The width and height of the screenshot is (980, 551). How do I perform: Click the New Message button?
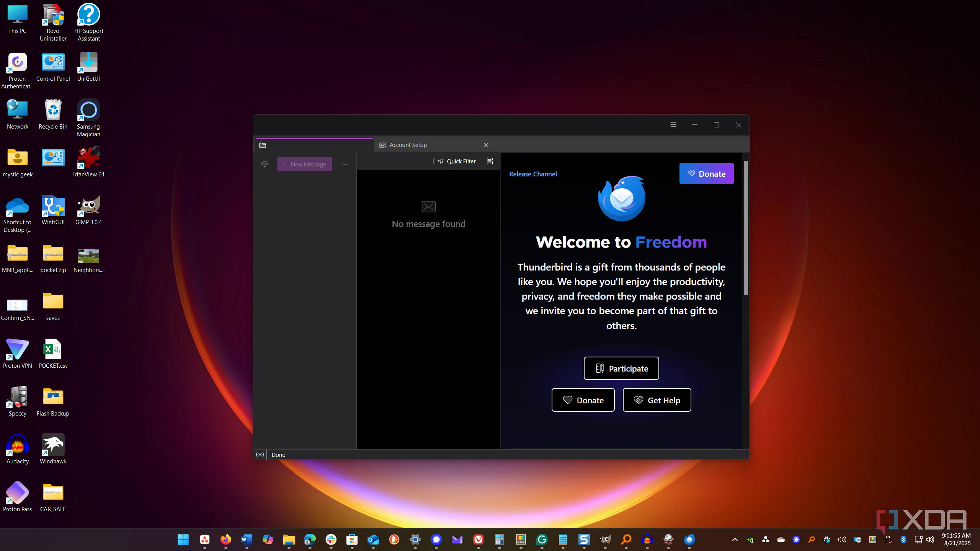click(x=305, y=164)
